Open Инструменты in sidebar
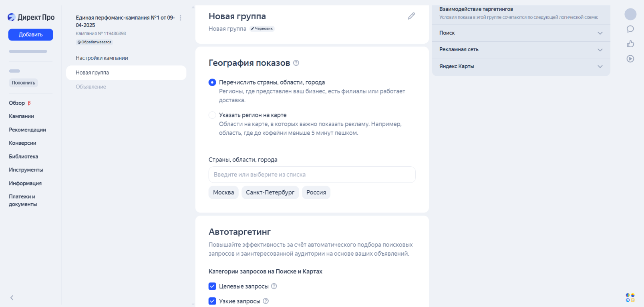 point(26,170)
